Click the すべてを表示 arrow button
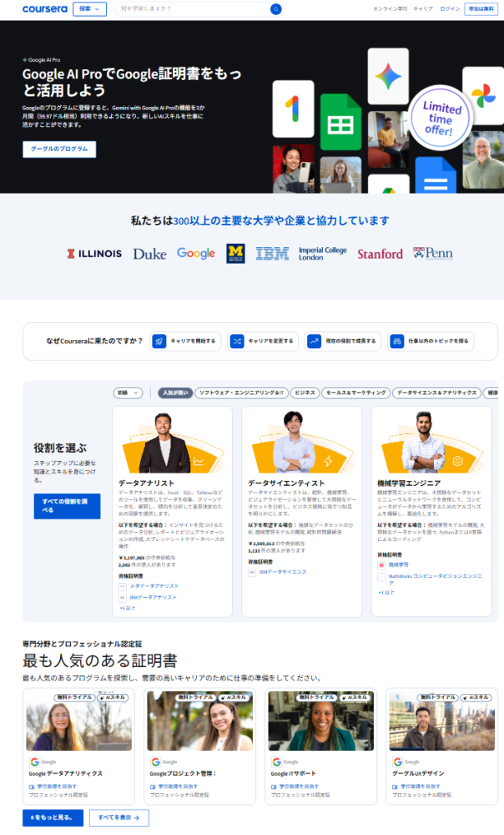The width and height of the screenshot is (504, 835). pyautogui.click(x=119, y=818)
